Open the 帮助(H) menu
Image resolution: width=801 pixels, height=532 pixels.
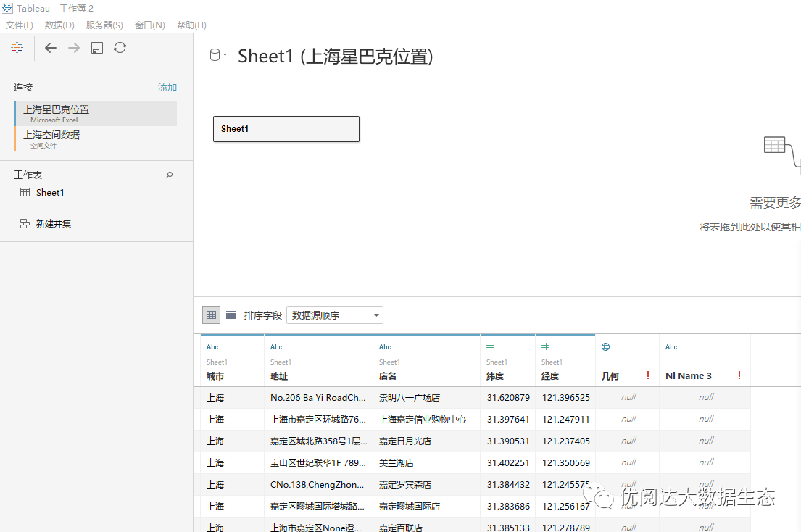(x=191, y=25)
